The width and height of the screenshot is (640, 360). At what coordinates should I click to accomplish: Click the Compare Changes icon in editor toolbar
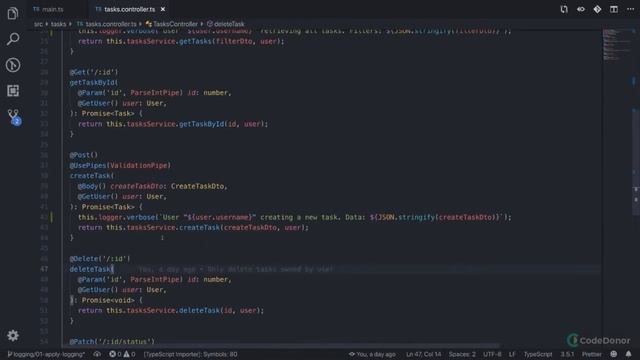pyautogui.click(x=564, y=9)
